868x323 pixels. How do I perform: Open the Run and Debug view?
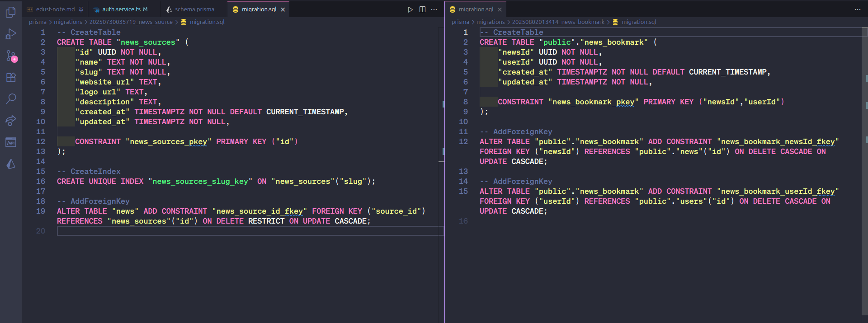click(11, 34)
